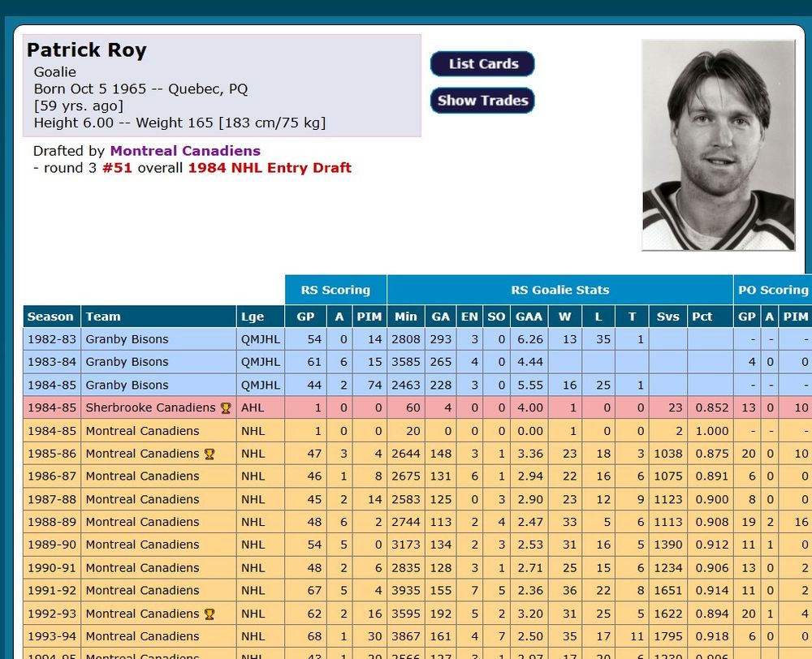Open the List Cards button
812x659 pixels.
click(x=482, y=63)
